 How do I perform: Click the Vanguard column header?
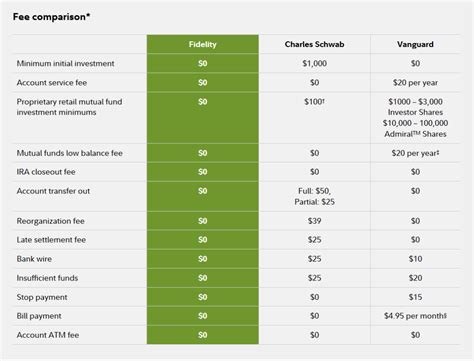click(415, 44)
